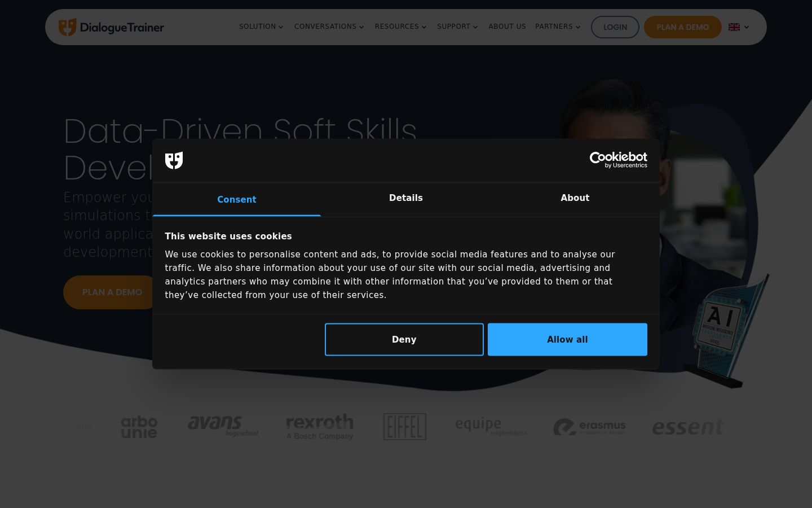Deny cookies
Image resolution: width=812 pixels, height=508 pixels.
click(x=404, y=339)
